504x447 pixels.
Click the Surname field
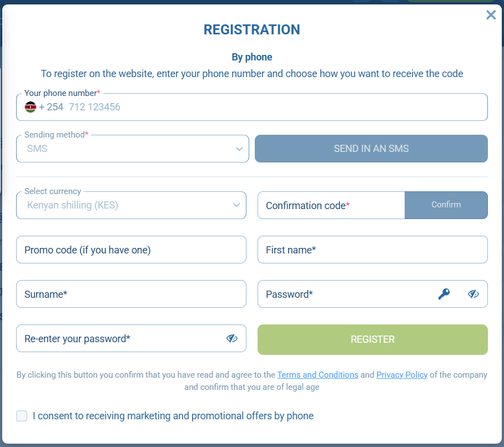tap(131, 294)
